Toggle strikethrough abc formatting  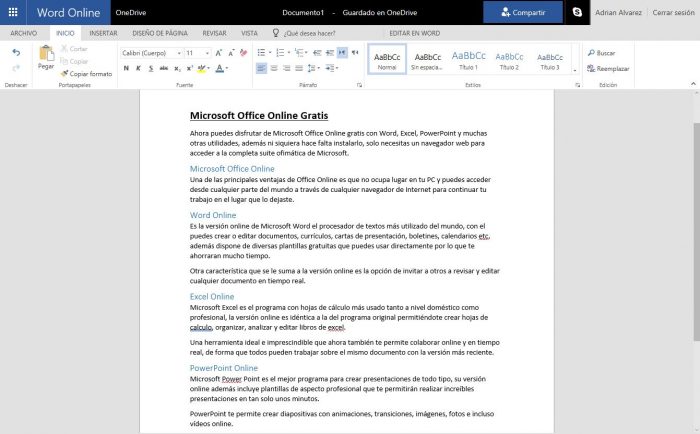(x=164, y=68)
